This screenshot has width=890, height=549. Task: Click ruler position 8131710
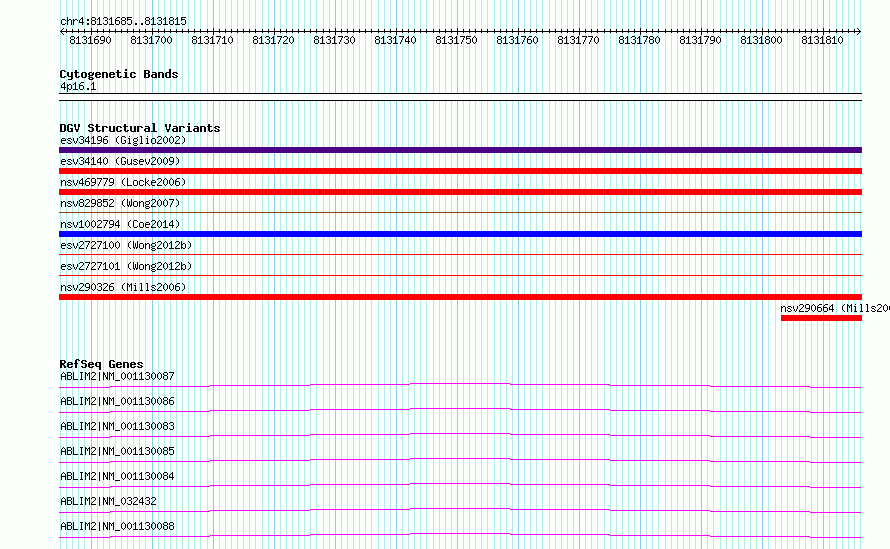click(212, 40)
